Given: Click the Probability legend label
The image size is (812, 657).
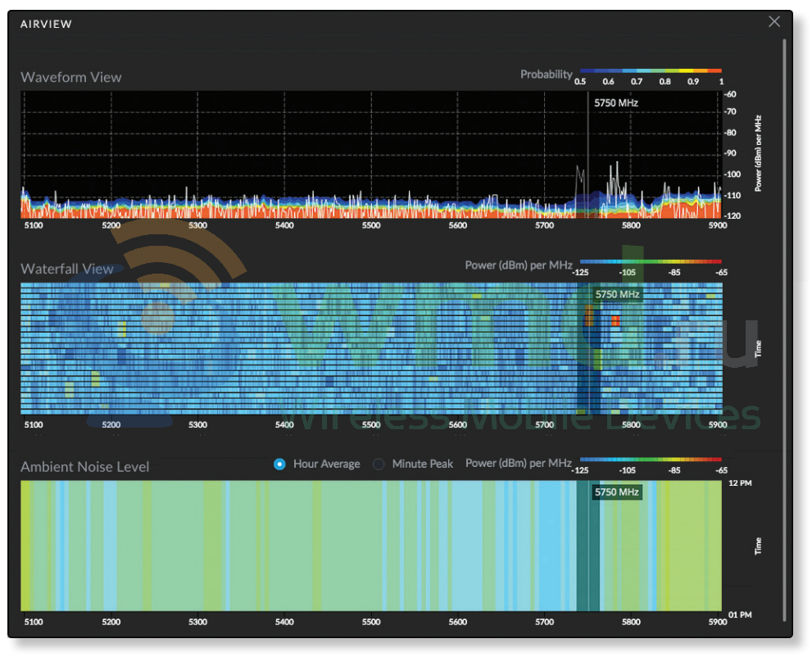Looking at the screenshot, I should (547, 75).
